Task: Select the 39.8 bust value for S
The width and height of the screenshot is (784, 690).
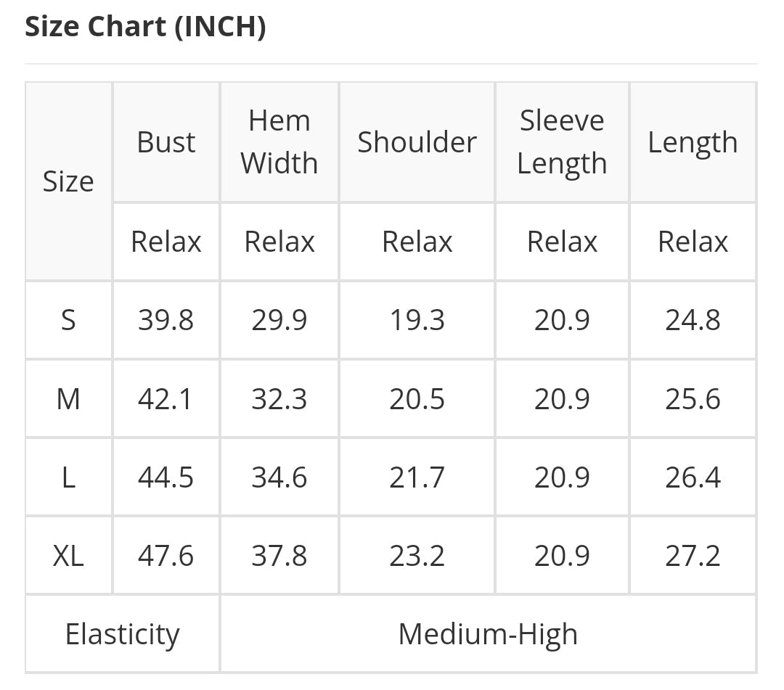Action: tap(166, 320)
